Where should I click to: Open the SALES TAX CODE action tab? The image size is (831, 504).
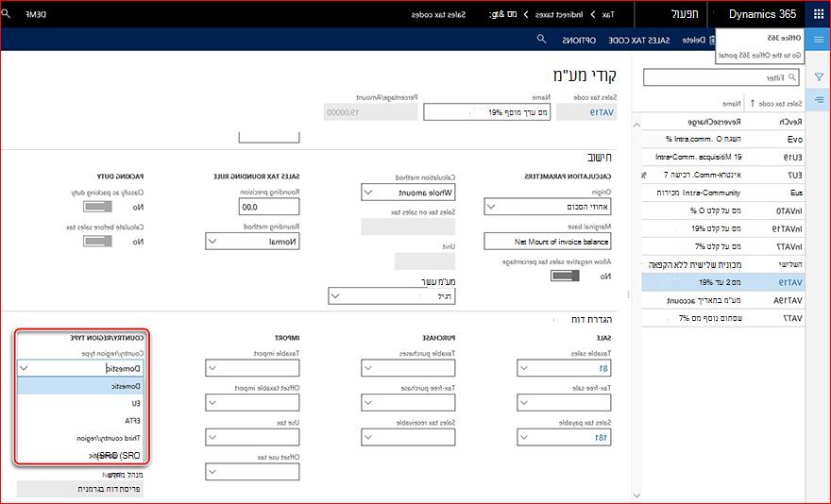[x=638, y=41]
